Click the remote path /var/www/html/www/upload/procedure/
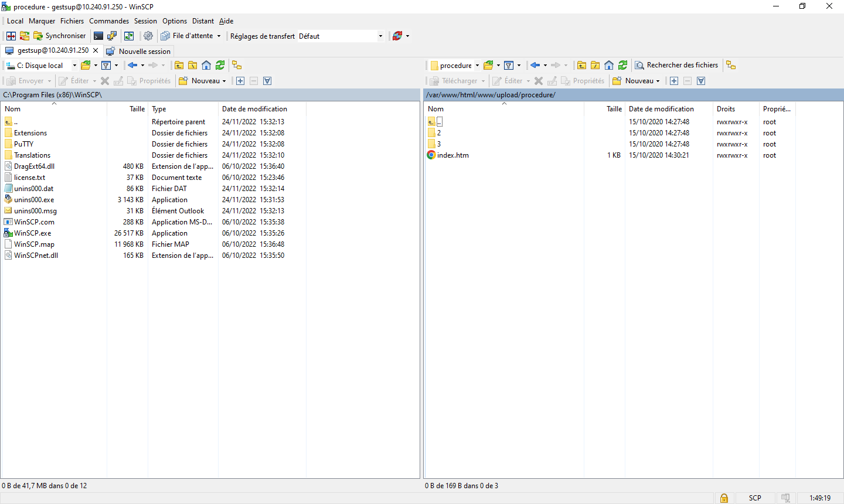The image size is (844, 504). (491, 95)
